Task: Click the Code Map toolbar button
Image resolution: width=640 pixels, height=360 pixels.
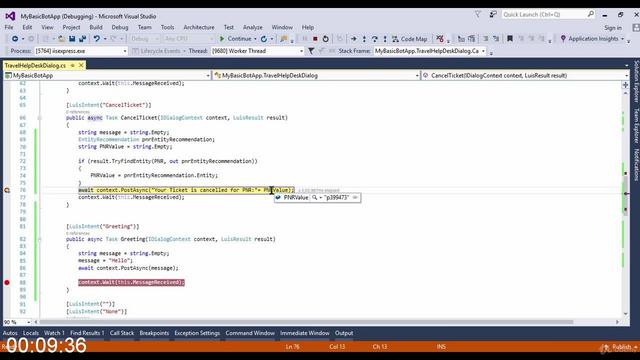Action: [409, 39]
